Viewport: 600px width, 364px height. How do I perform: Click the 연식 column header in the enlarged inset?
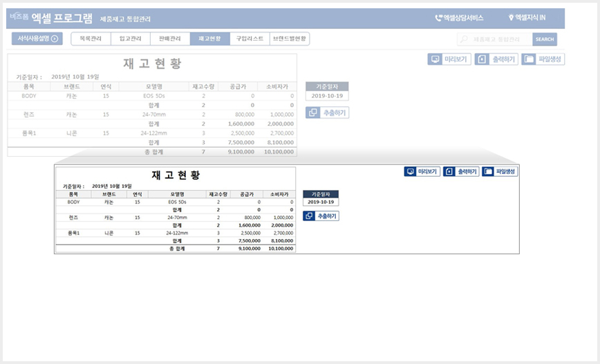[x=138, y=194]
